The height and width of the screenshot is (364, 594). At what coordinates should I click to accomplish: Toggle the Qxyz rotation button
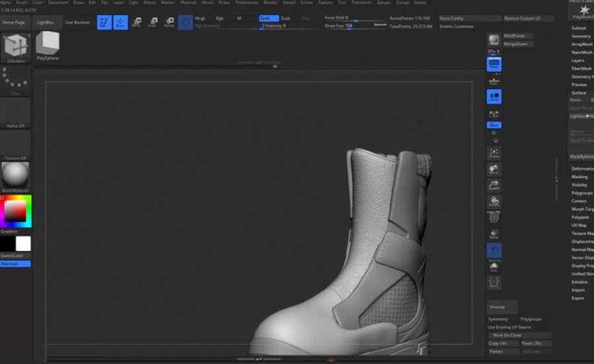(x=494, y=125)
